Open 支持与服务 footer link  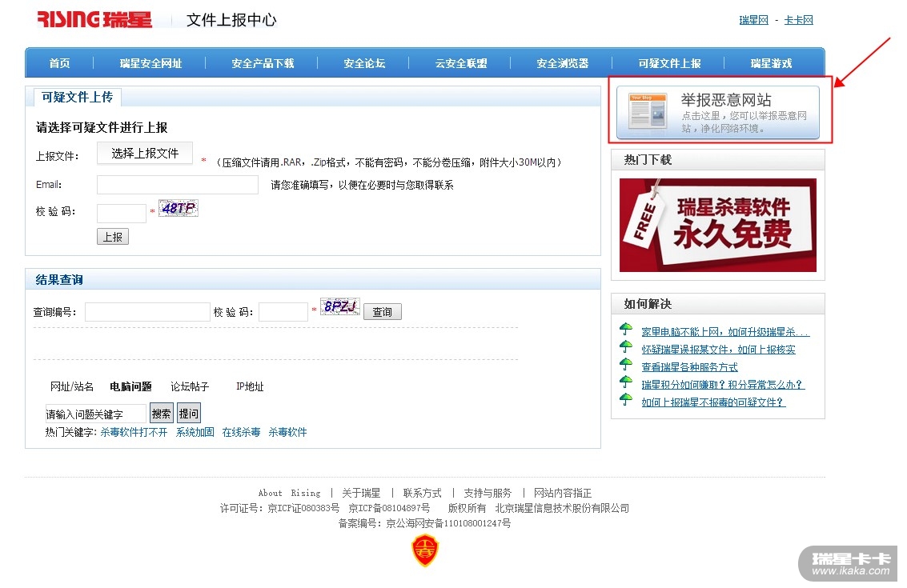tap(488, 493)
